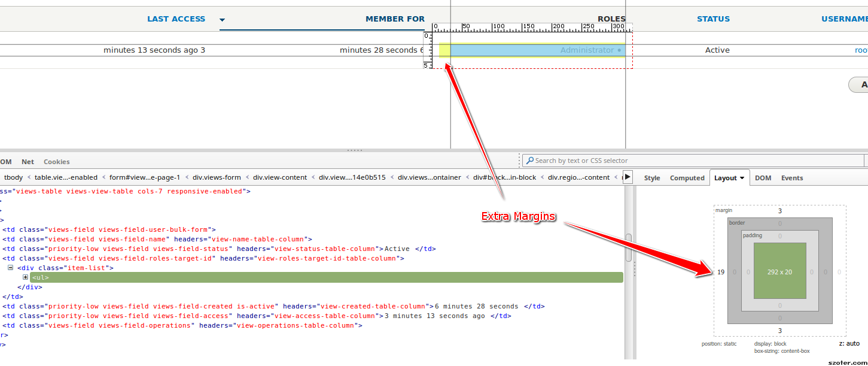Select div.regio...-content breadcrumb item
Screen dimensions: 868x366
[x=578, y=177]
